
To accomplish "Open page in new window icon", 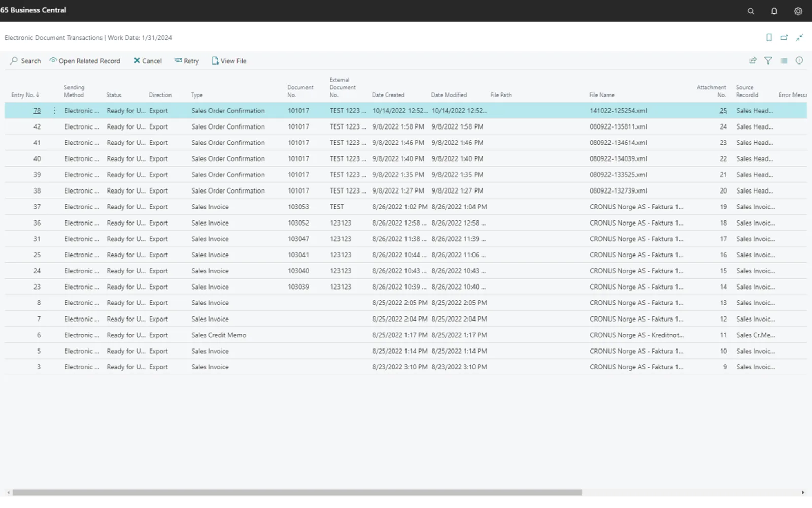I will [x=784, y=37].
